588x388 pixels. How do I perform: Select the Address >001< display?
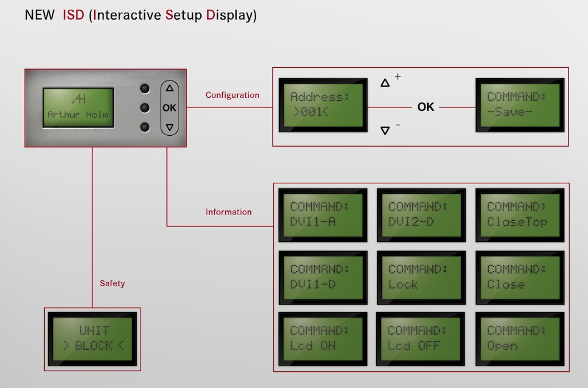coord(323,106)
